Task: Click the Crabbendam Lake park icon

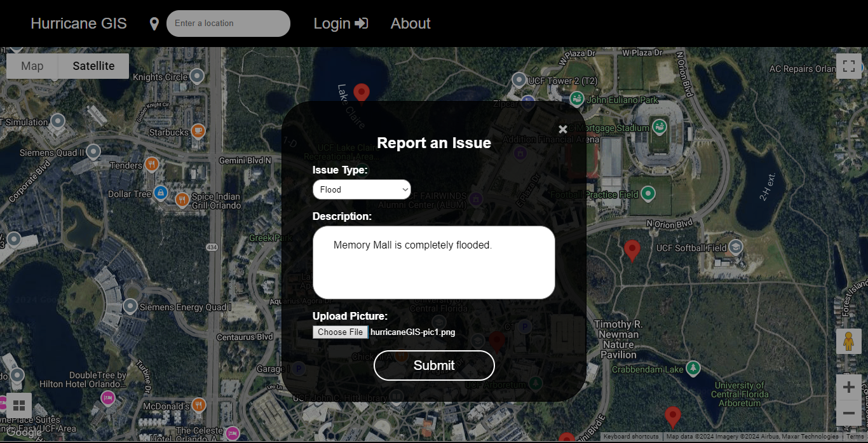Action: (693, 368)
